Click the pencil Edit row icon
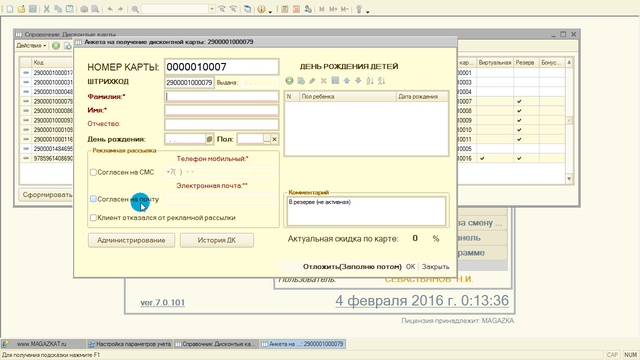The width and height of the screenshot is (640, 360). [x=312, y=81]
